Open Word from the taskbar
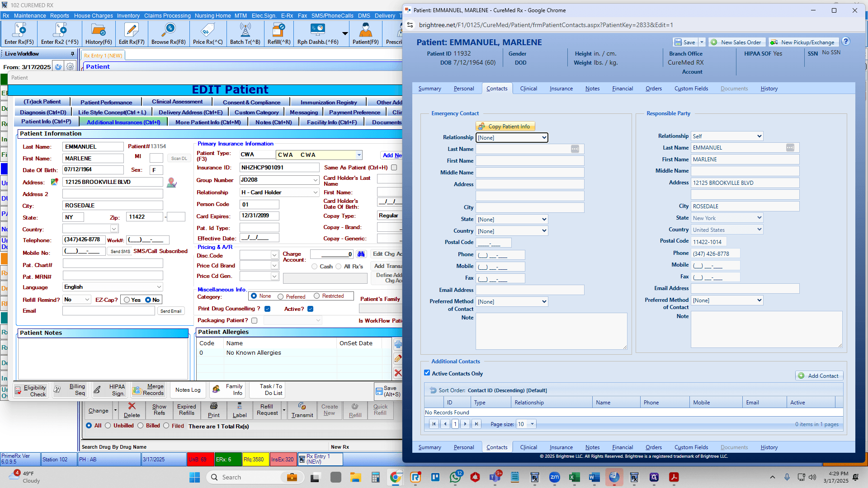The height and width of the screenshot is (488, 868). tap(594, 477)
